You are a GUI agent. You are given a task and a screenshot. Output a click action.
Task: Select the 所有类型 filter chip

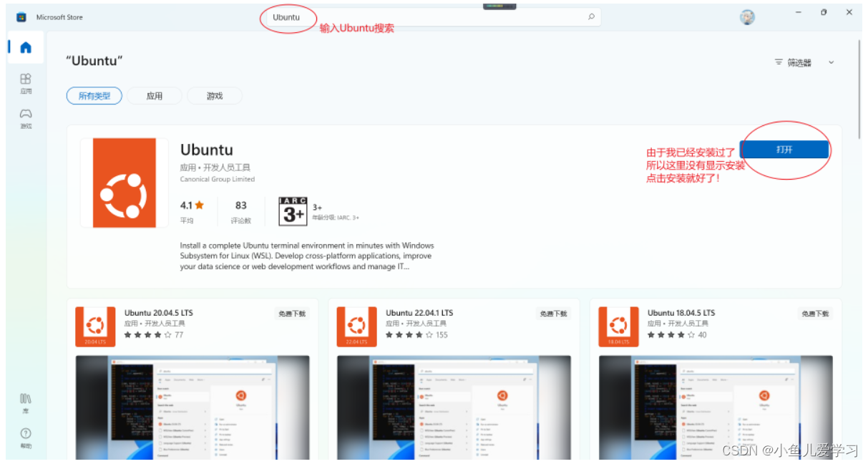pos(94,95)
